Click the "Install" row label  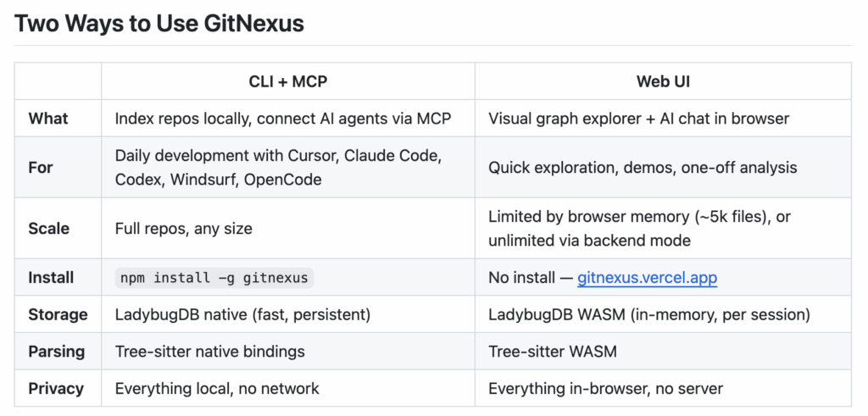click(51, 278)
